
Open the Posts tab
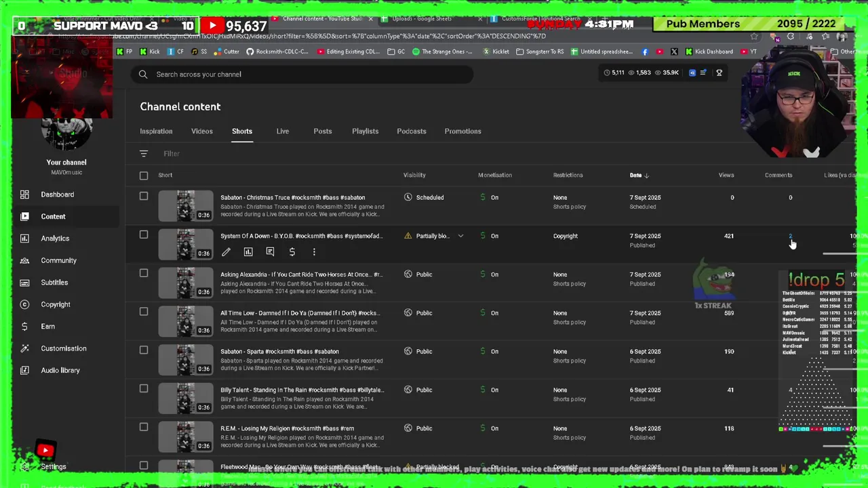pyautogui.click(x=323, y=131)
